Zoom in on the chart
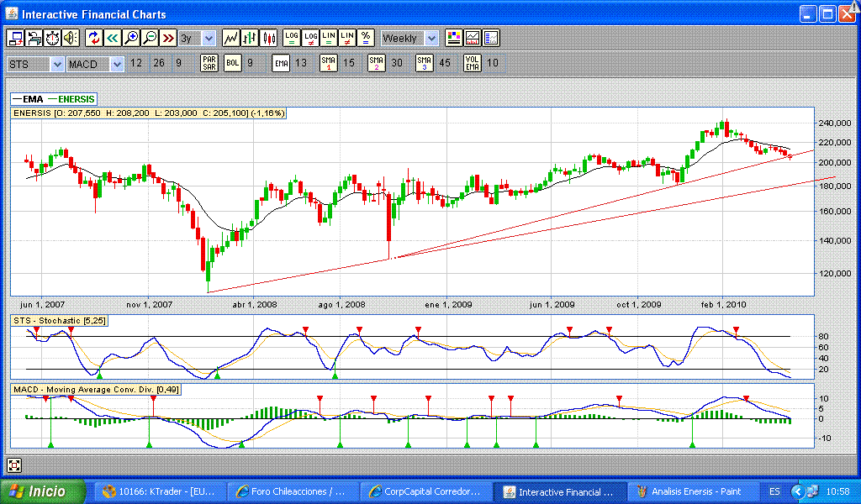The height and width of the screenshot is (504, 861). (x=130, y=38)
